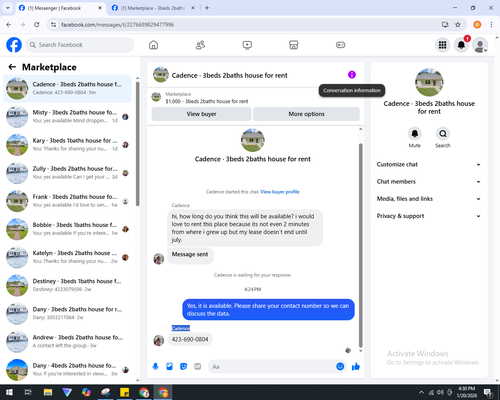Open the Dany 3beds 2baths conversation

68,313
